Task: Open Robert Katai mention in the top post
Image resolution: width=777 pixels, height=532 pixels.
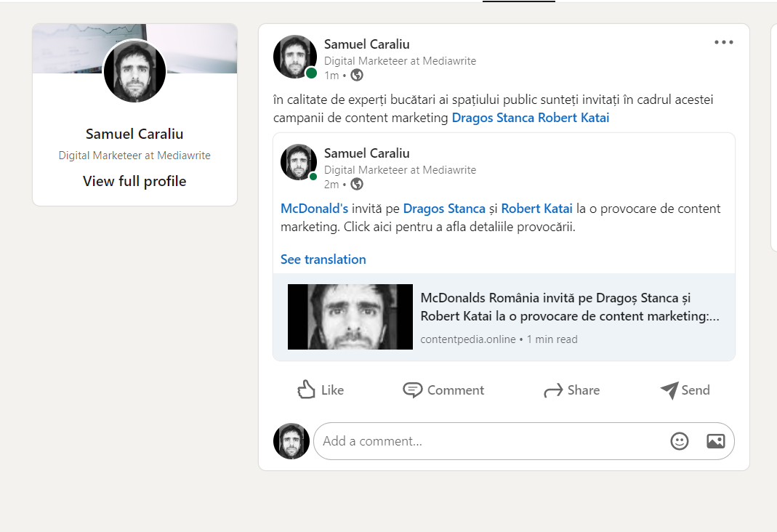Action: (x=573, y=118)
